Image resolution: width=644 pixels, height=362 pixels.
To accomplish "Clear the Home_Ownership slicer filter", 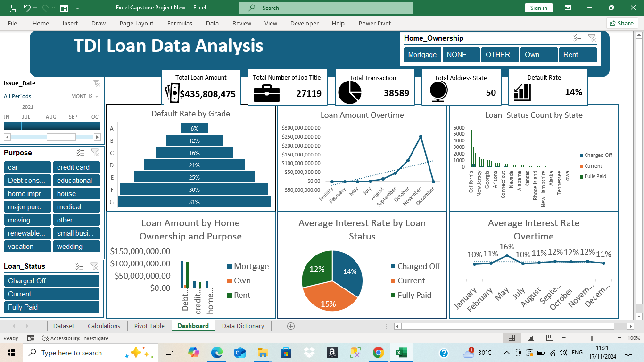I will click(592, 38).
